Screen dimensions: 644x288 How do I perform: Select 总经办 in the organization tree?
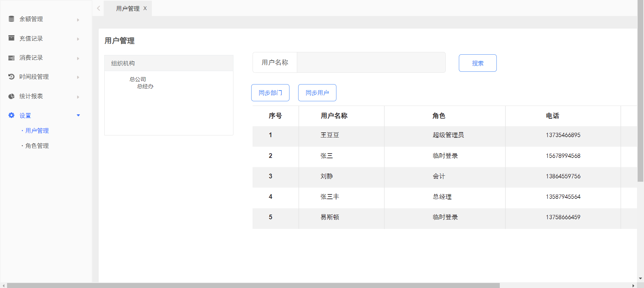pos(145,86)
